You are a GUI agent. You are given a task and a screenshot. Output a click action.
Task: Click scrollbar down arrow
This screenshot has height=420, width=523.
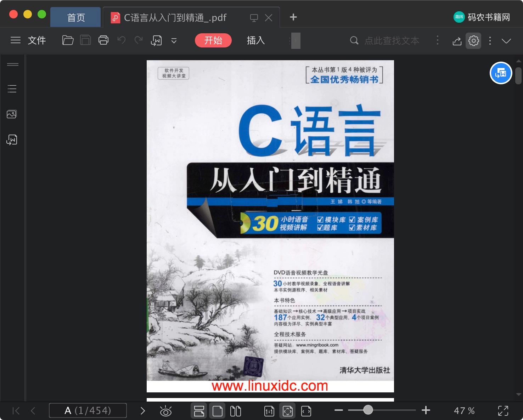(x=519, y=394)
